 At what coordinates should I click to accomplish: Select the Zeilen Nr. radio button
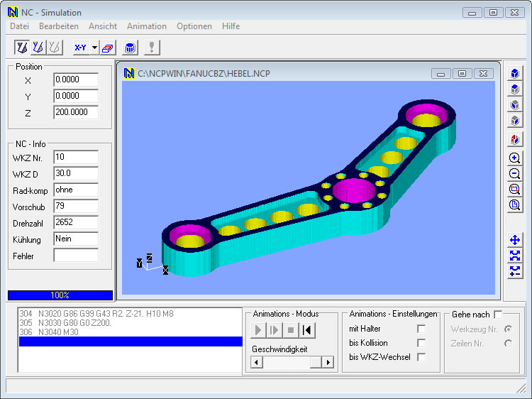[508, 344]
